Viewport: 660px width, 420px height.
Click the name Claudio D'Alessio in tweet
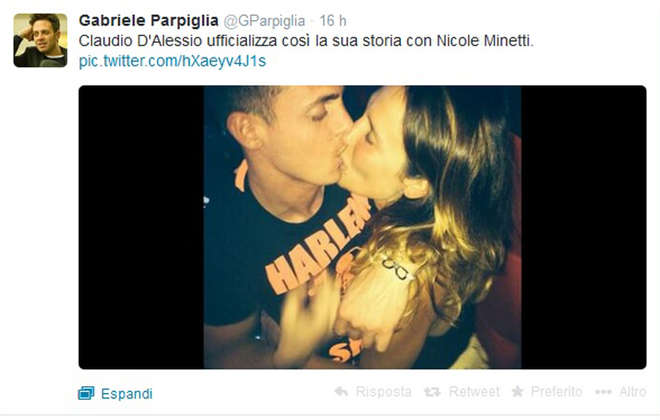click(141, 41)
